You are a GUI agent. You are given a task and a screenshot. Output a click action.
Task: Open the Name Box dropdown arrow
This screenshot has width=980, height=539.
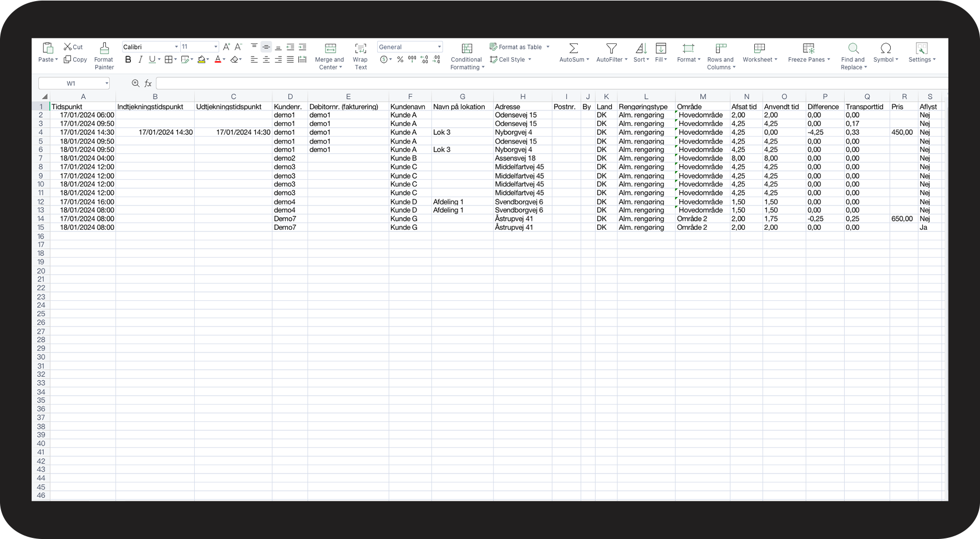[x=106, y=83]
